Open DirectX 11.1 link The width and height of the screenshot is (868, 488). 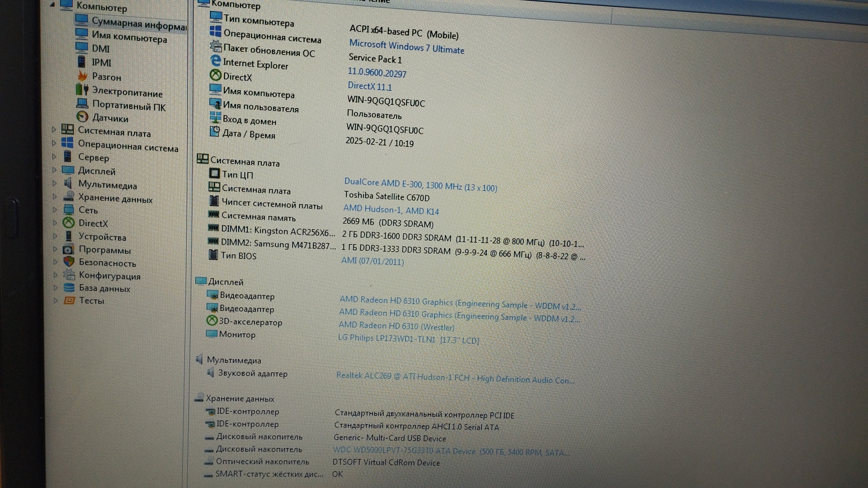pos(369,86)
